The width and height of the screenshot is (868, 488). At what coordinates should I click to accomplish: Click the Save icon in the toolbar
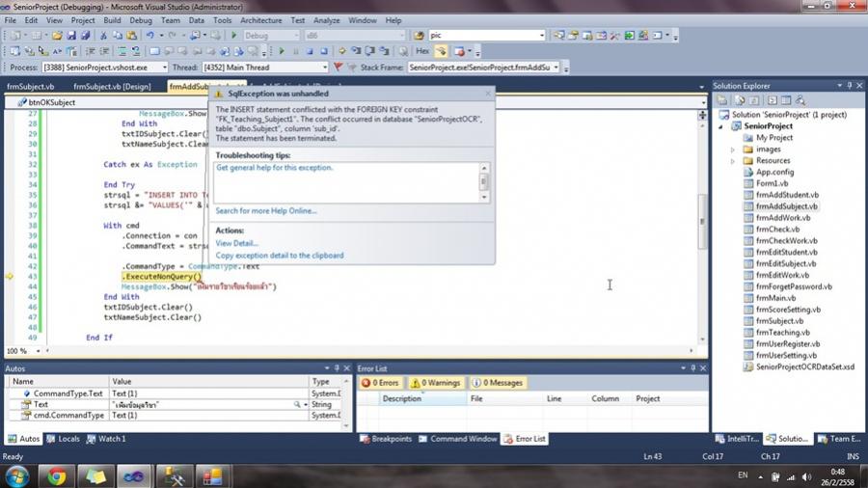coord(70,36)
